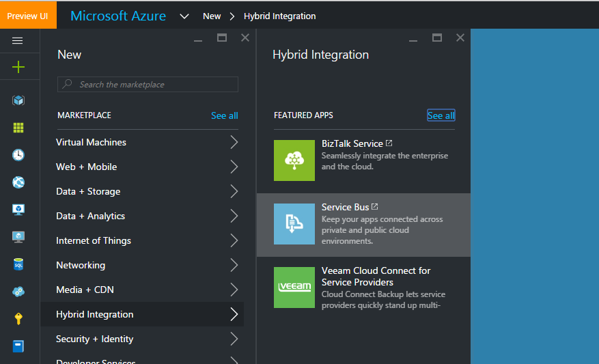Viewport: 599px width, 364px height.
Task: Open dropdown chevron next to Microsoft Azure
Action: (184, 16)
